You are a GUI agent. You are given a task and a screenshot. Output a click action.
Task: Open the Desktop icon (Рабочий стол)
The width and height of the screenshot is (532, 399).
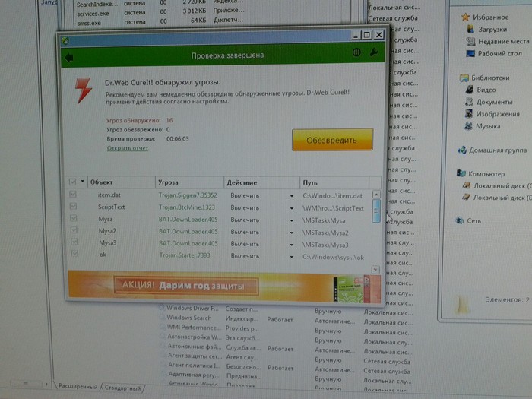click(471, 53)
